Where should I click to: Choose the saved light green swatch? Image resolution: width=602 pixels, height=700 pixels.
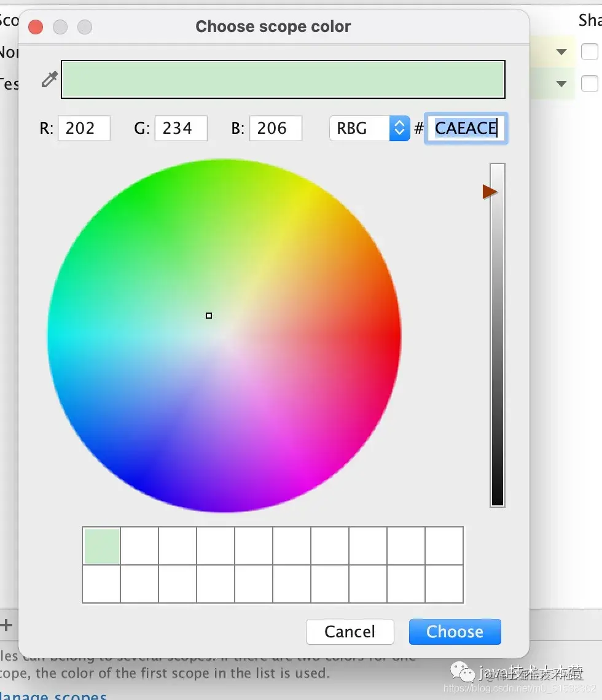102,546
